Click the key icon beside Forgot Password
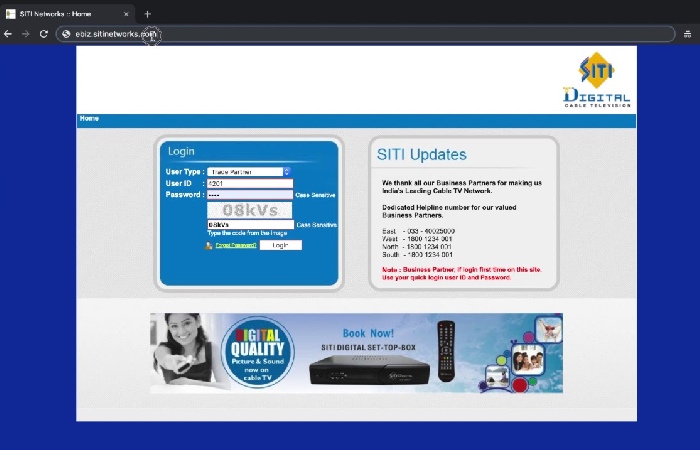700x450 pixels. 208,245
